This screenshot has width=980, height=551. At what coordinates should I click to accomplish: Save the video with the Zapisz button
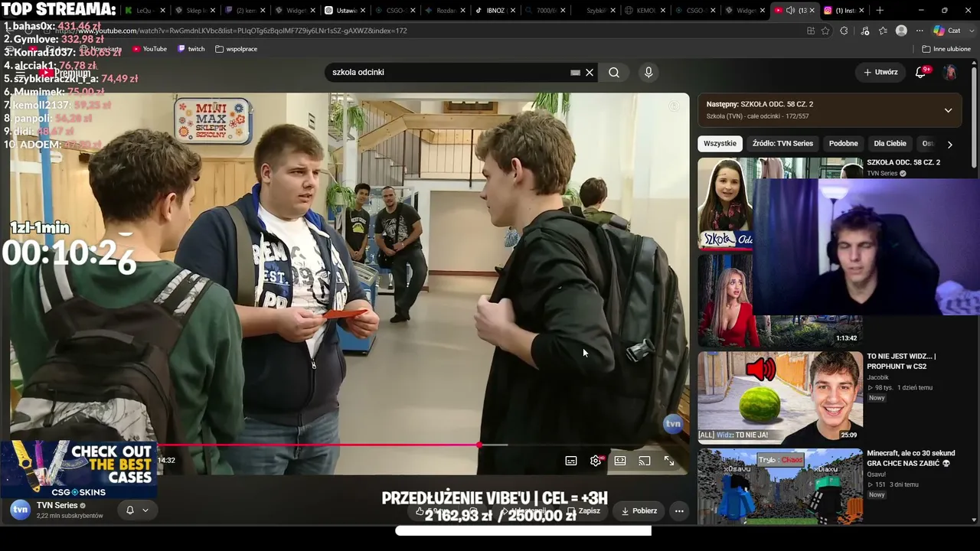583,510
